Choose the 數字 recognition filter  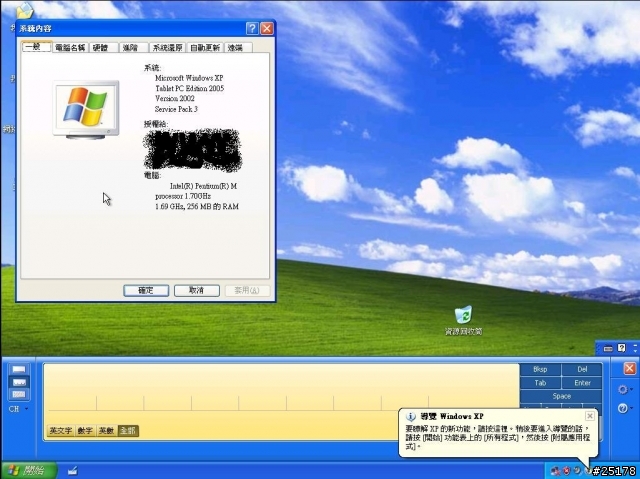tap(85, 430)
